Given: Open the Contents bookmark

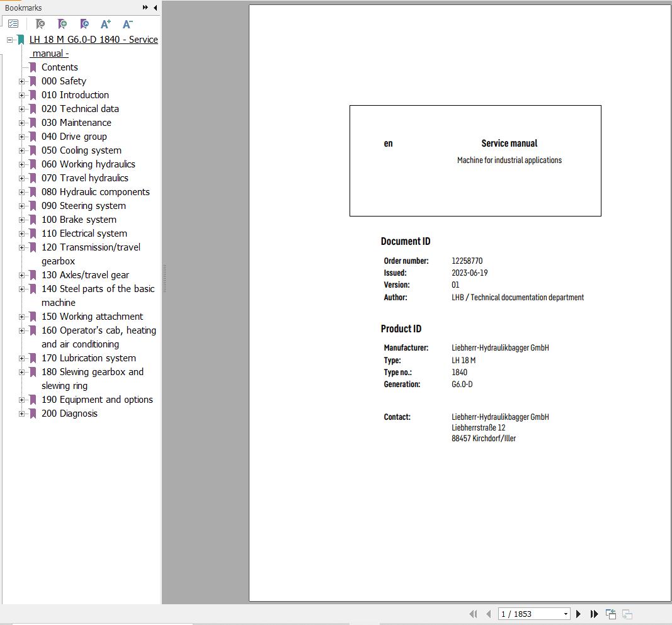Looking at the screenshot, I should [60, 67].
